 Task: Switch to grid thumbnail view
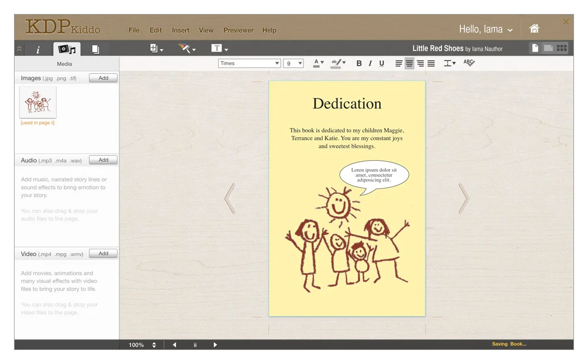[562, 48]
